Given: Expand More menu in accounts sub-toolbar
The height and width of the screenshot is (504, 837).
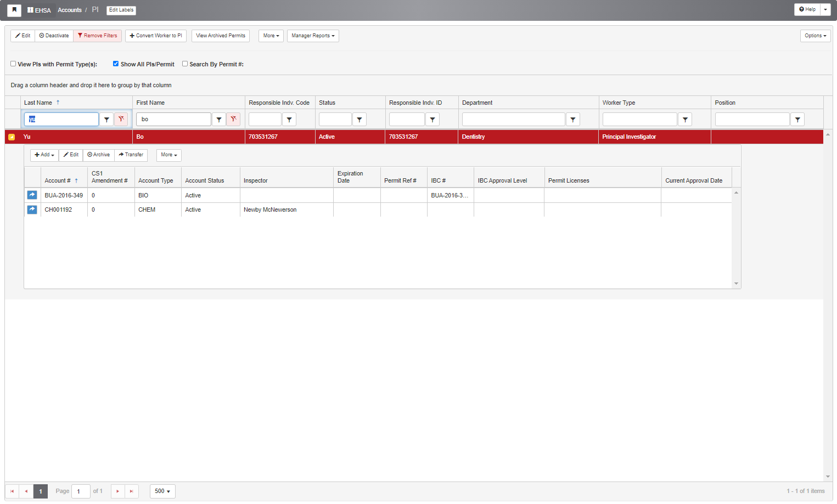Looking at the screenshot, I should 169,155.
